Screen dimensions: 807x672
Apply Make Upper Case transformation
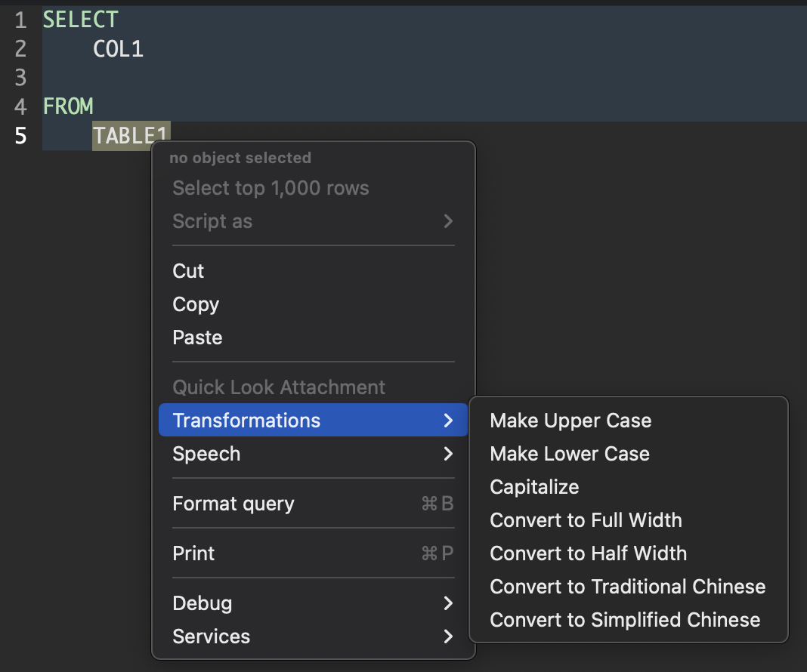pos(570,420)
